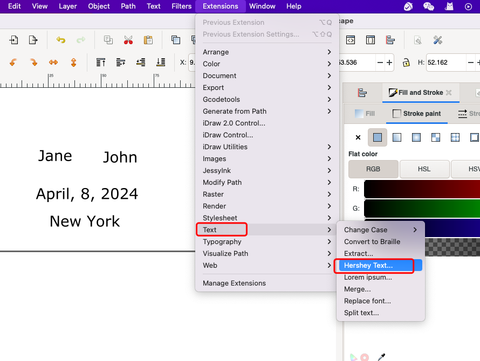
Task: Switch to Fill tab
Action: [x=365, y=114]
